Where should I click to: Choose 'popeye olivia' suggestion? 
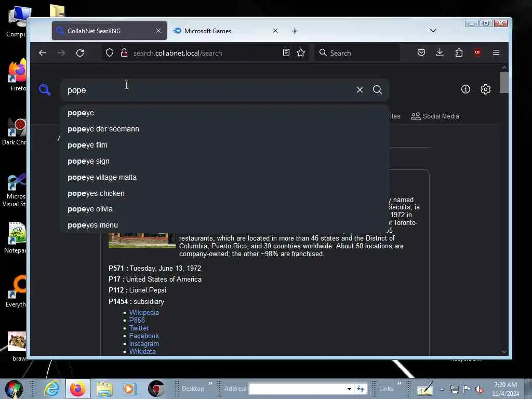(224, 209)
